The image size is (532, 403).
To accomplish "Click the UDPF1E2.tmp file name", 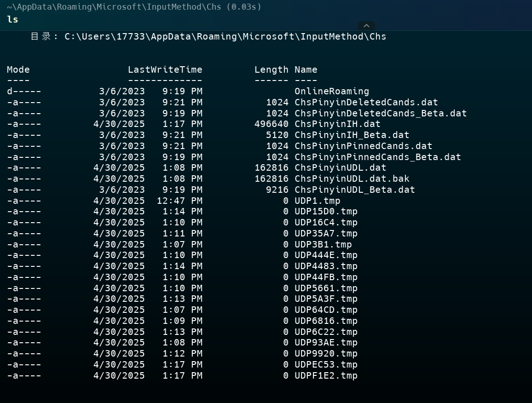I will coord(326,375).
